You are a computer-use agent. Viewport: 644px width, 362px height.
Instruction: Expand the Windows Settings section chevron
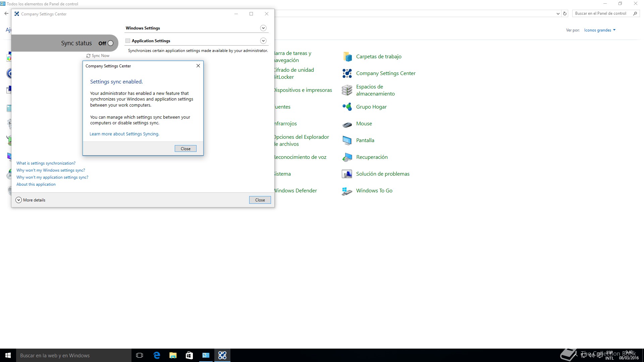pos(263,28)
